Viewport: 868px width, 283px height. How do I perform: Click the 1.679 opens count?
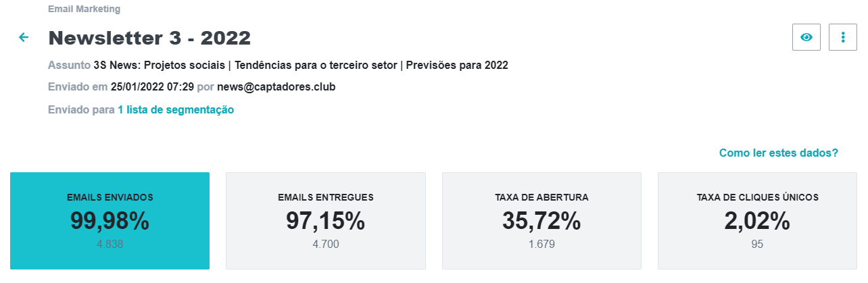pyautogui.click(x=541, y=244)
